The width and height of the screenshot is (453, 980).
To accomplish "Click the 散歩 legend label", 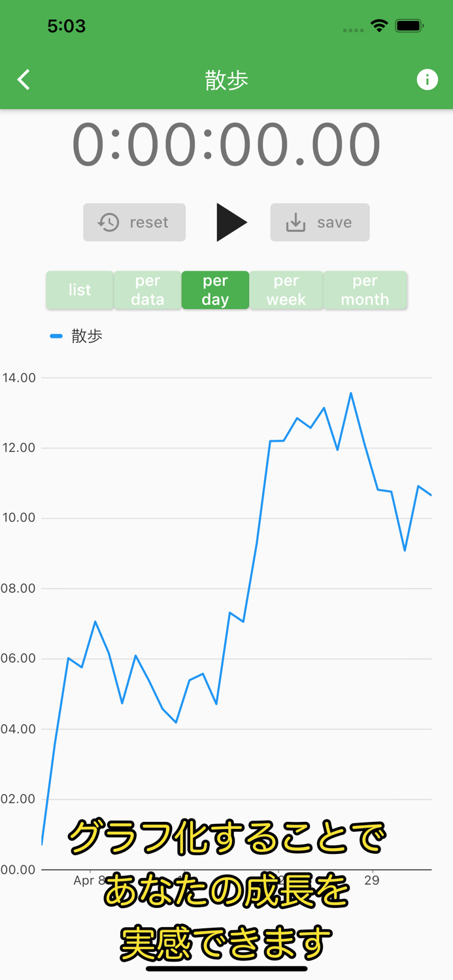I will (x=87, y=336).
